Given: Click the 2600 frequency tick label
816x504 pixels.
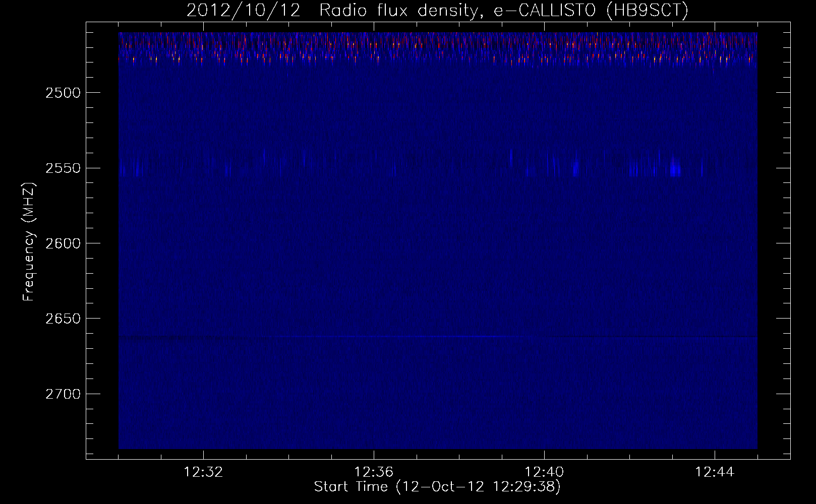Looking at the screenshot, I should click(x=63, y=243).
